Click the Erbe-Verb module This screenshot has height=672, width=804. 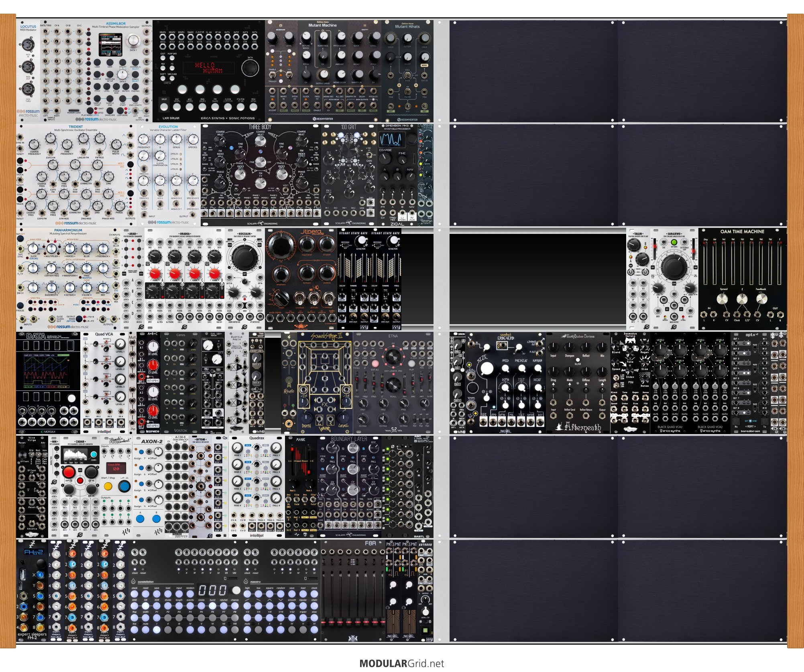pyautogui.click(x=506, y=383)
